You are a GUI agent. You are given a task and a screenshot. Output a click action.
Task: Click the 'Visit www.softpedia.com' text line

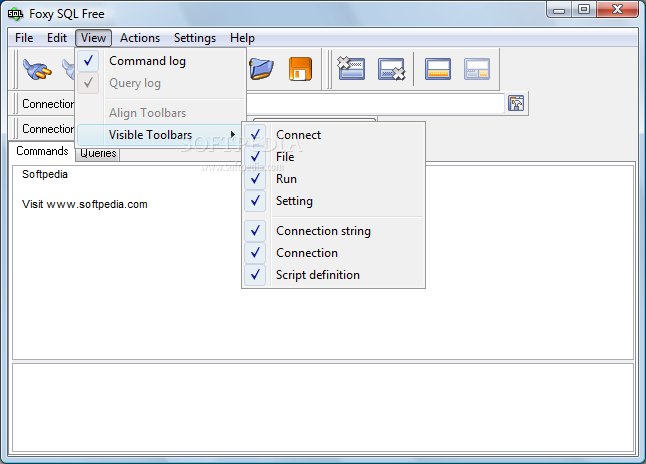point(85,204)
